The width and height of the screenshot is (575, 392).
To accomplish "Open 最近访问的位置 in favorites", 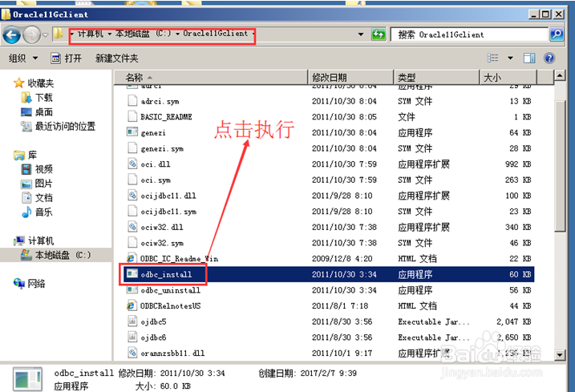I will click(59, 127).
